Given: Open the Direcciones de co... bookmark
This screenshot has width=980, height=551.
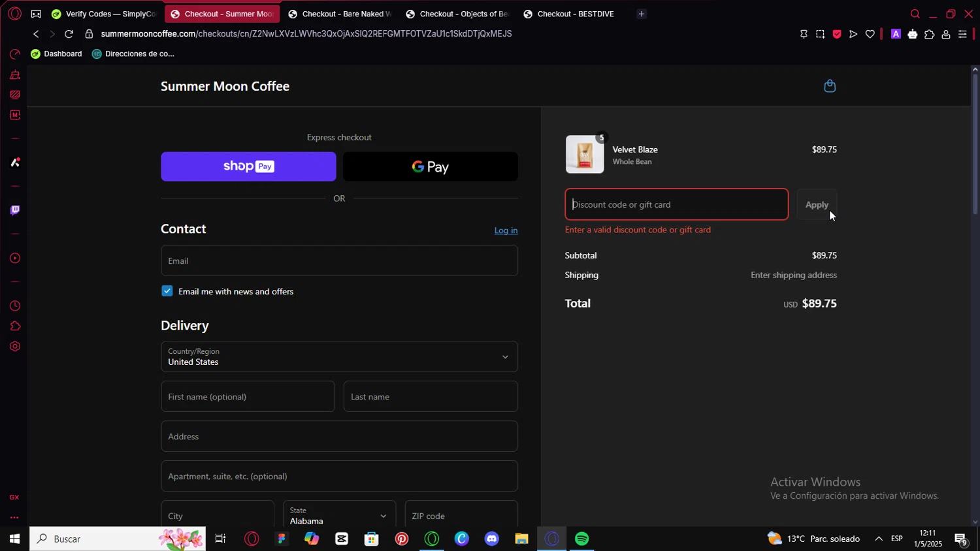Looking at the screenshot, I should coord(133,54).
